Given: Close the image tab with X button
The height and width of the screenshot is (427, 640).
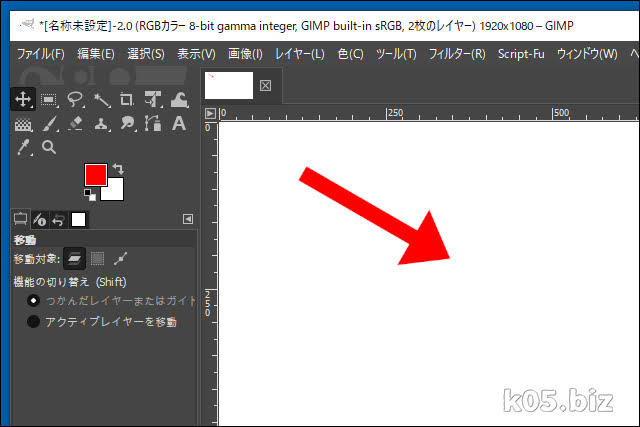Looking at the screenshot, I should point(265,86).
